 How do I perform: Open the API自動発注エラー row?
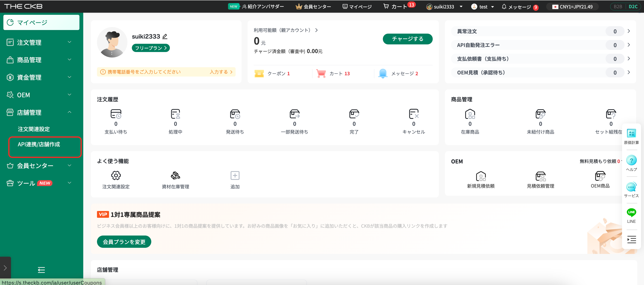(x=540, y=45)
